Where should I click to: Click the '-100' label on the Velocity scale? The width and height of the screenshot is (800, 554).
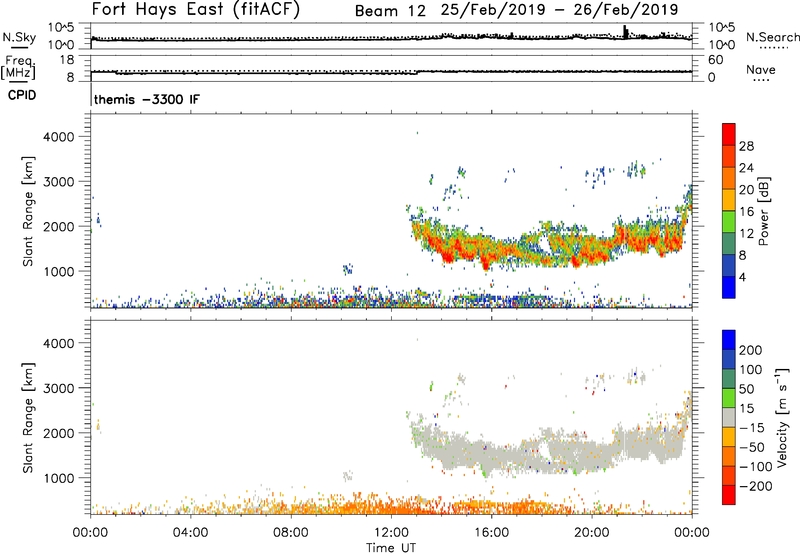pyautogui.click(x=756, y=467)
